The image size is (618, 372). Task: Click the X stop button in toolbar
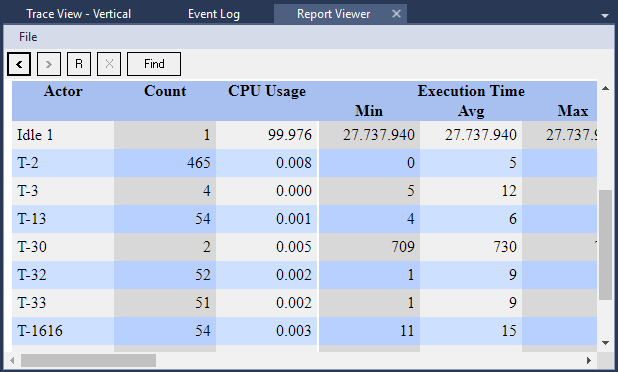(x=109, y=64)
